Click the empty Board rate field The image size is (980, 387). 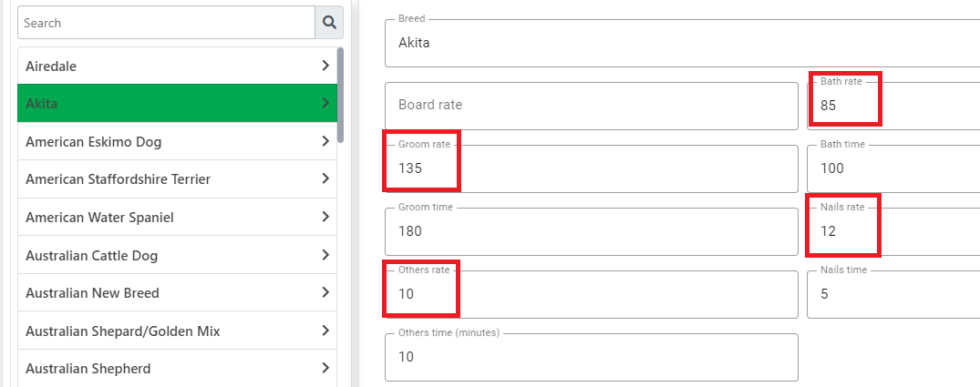tap(592, 106)
